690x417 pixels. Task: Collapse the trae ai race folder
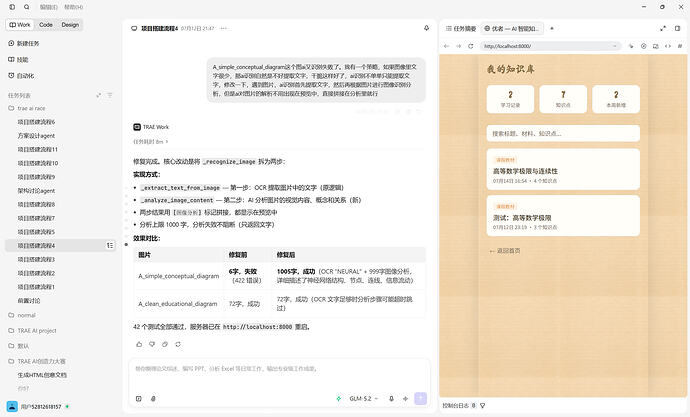[x=26, y=108]
